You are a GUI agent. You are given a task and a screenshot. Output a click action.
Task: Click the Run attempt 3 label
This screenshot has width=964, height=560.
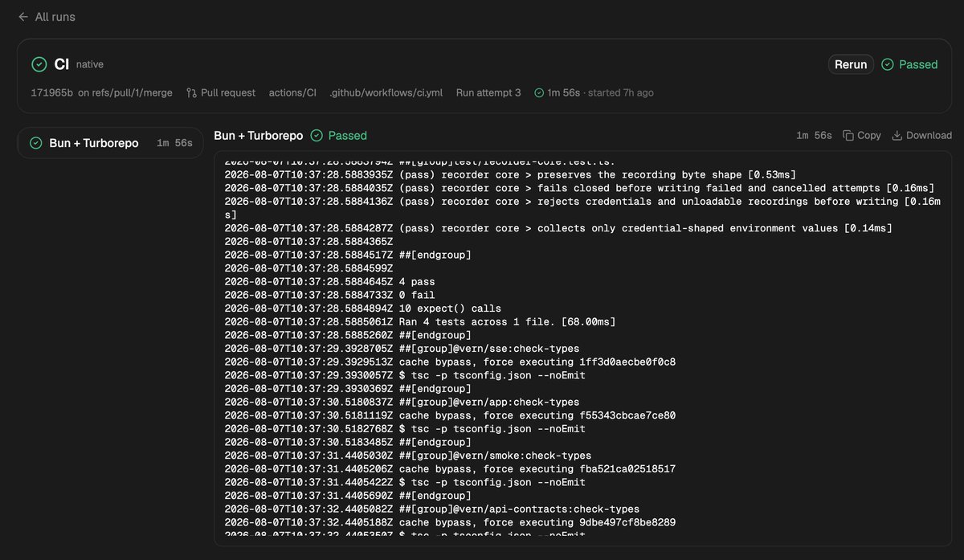488,92
